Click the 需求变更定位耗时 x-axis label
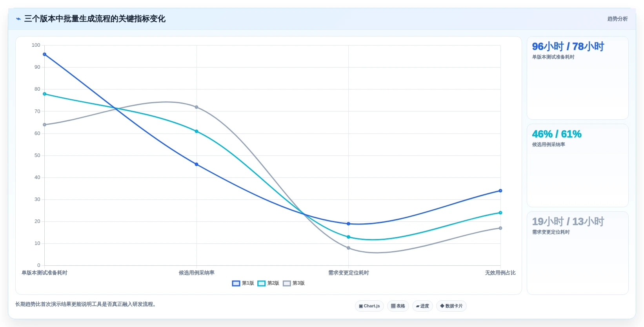Image resolution: width=644 pixels, height=327 pixels. point(348,273)
